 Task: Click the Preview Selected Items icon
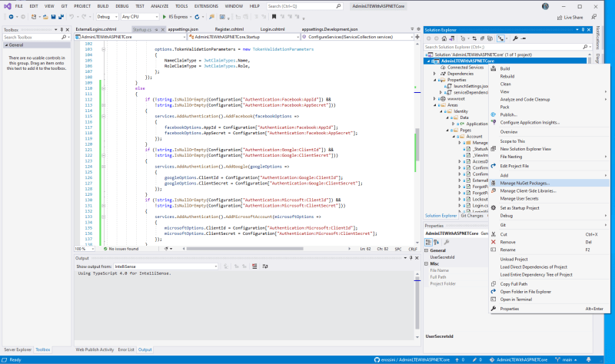pos(524,38)
